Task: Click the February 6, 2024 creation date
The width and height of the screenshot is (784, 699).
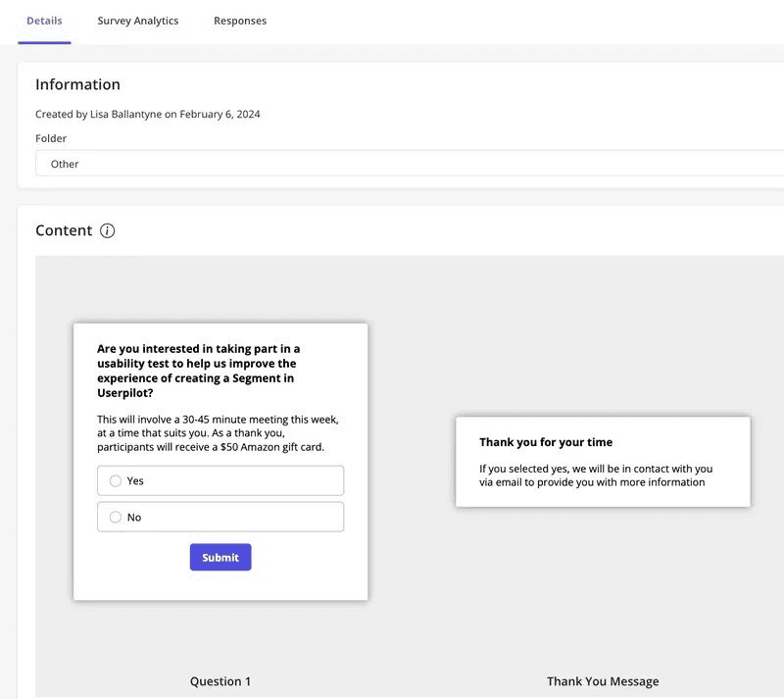Action: point(224,114)
